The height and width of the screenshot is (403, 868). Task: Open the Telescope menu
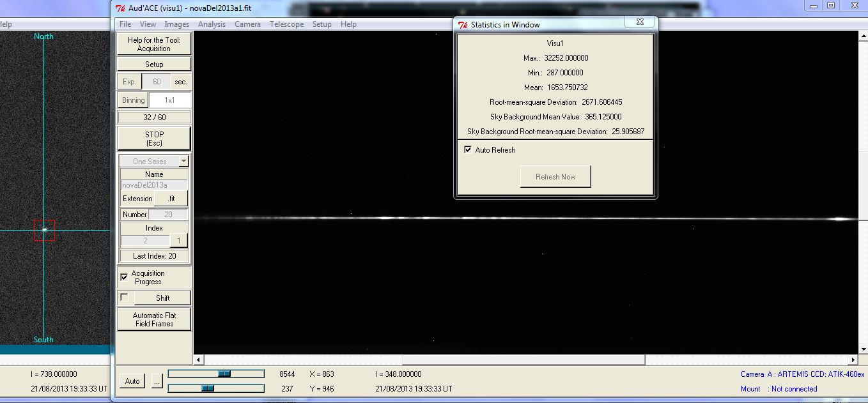click(x=286, y=24)
